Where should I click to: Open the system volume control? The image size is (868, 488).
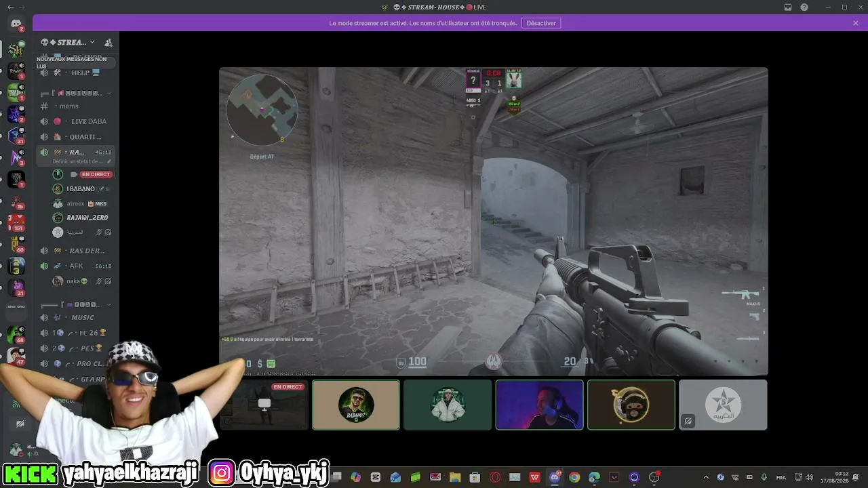[809, 477]
